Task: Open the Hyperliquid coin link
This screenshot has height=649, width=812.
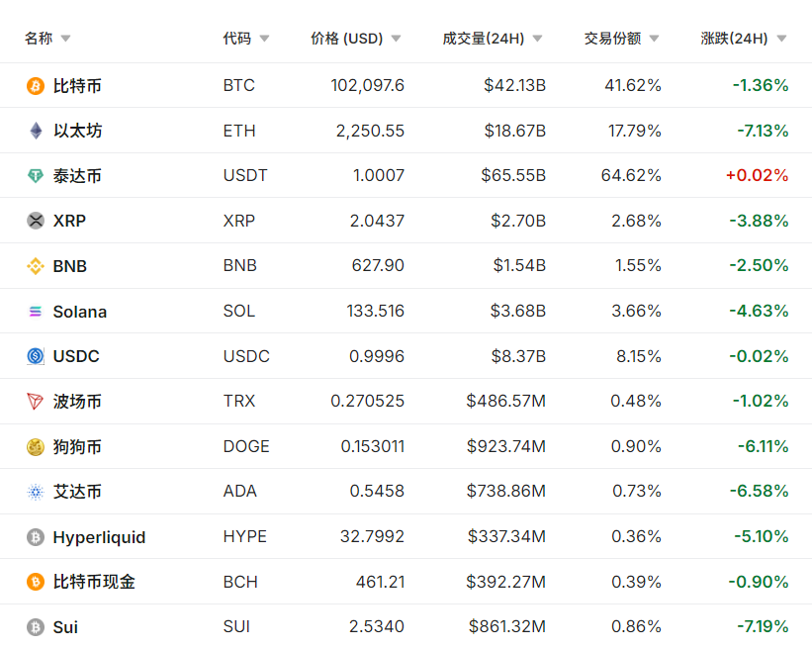Action: point(99,537)
